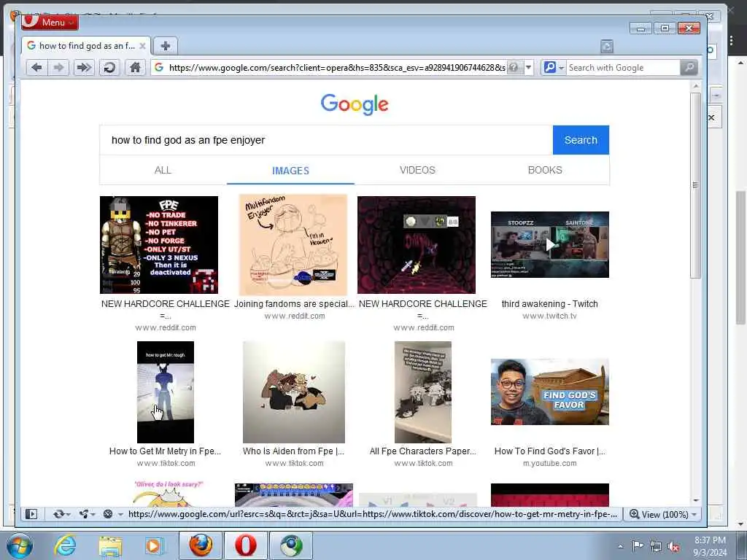
Task: Click the Google logo
Action: 355,104
